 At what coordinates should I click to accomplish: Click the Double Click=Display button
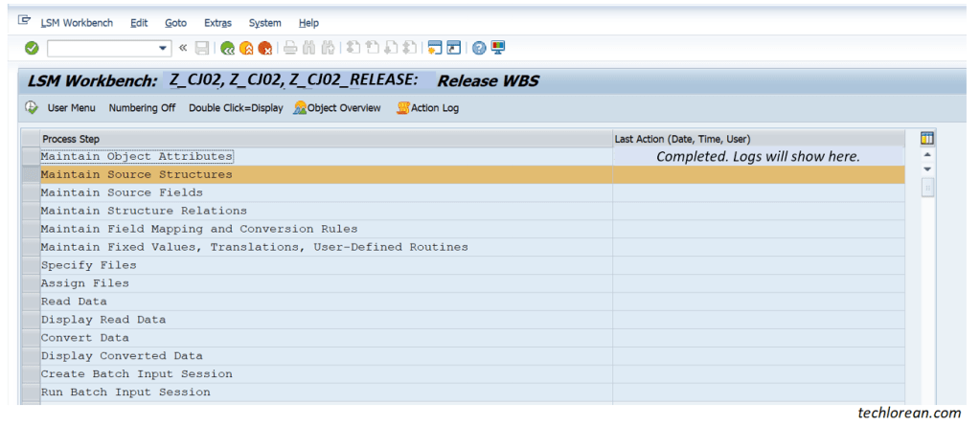click(x=236, y=108)
